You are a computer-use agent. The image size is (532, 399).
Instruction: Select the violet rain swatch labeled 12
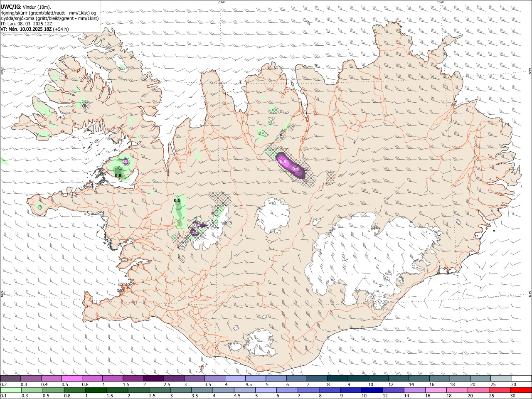point(393,390)
